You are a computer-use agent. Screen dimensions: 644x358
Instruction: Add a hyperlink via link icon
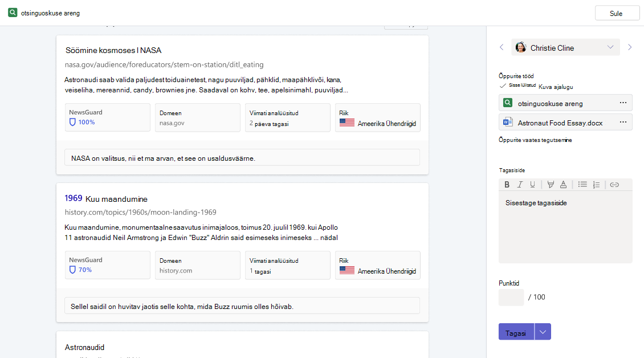[x=614, y=185]
